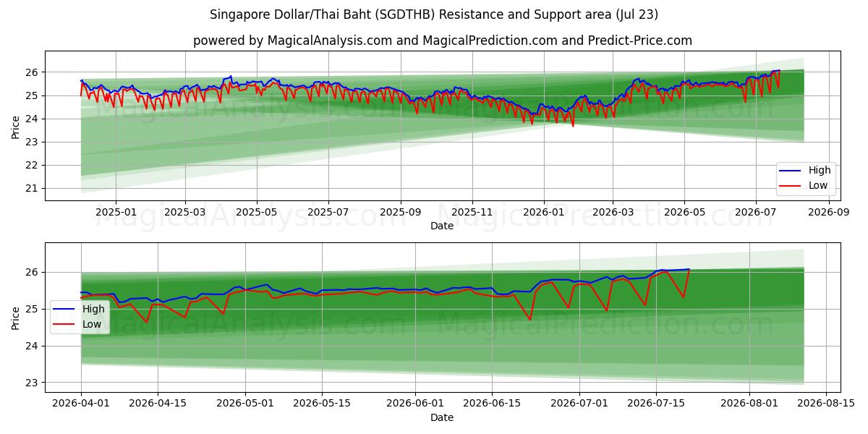The width and height of the screenshot is (868, 434).
Task: Click the 2025-09 tick label on top chart
Action: (401, 213)
